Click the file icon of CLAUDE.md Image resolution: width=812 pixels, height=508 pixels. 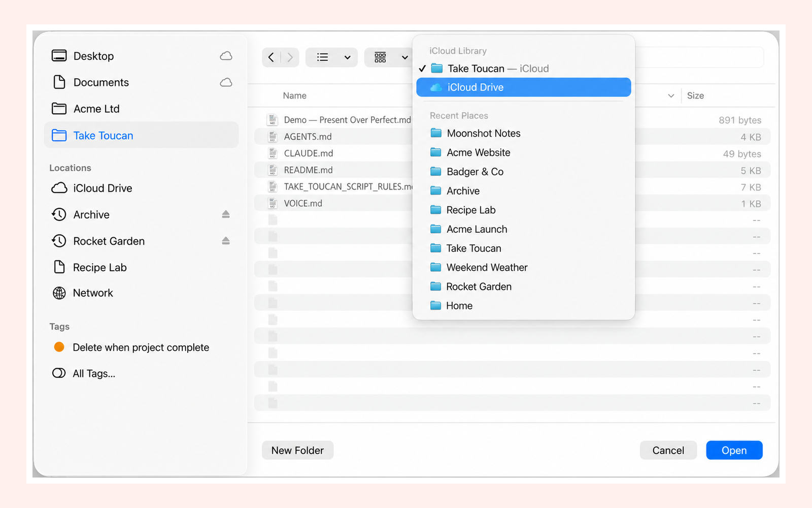tap(273, 153)
